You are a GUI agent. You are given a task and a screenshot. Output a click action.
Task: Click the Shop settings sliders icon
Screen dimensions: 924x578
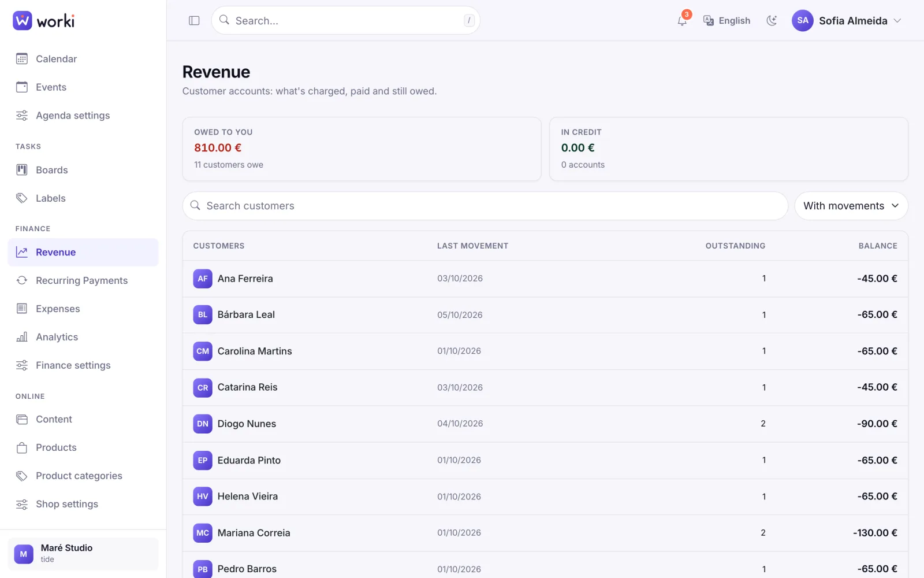[22, 505]
